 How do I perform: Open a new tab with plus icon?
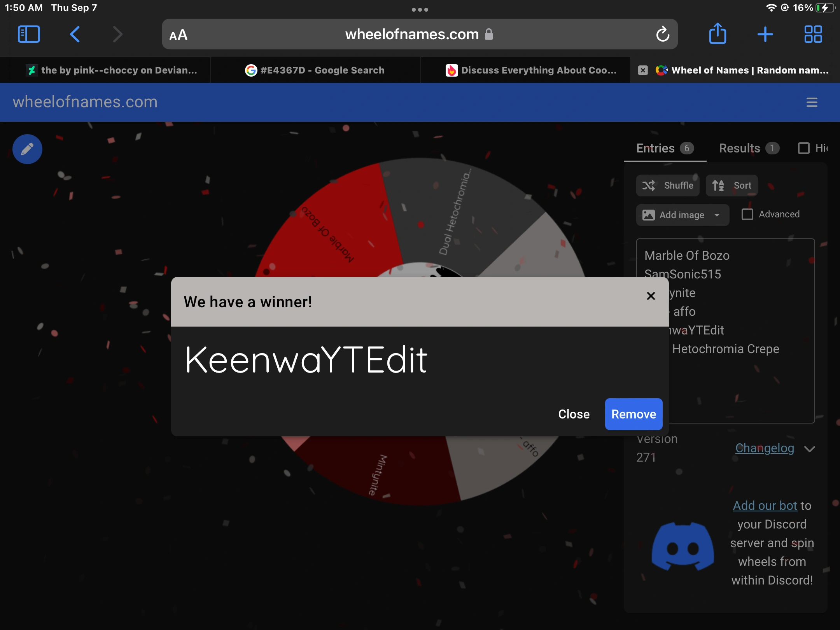pos(765,34)
